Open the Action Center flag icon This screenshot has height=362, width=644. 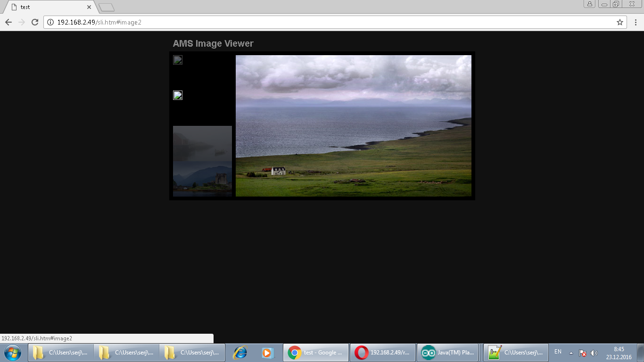point(583,353)
